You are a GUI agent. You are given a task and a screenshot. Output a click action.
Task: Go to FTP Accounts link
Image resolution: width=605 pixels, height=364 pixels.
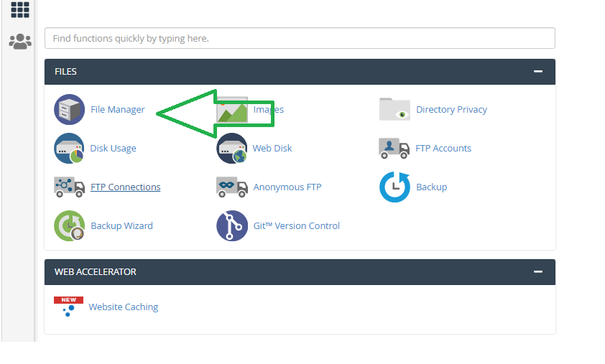pos(443,149)
